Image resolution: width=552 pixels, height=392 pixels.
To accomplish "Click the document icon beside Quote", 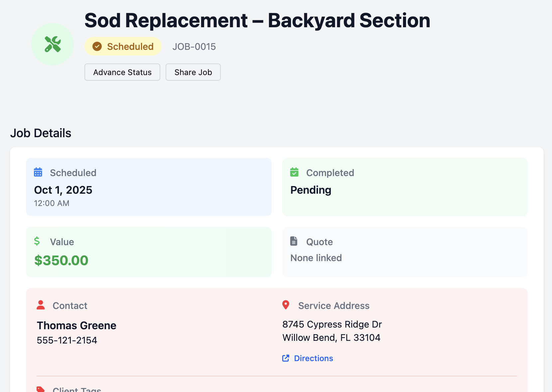I will point(294,241).
